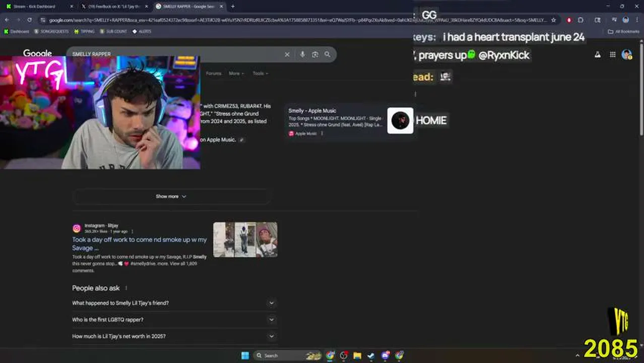The height and width of the screenshot is (363, 644).
Task: Open the Instagram favicon on the liltjay result
Action: tap(77, 228)
